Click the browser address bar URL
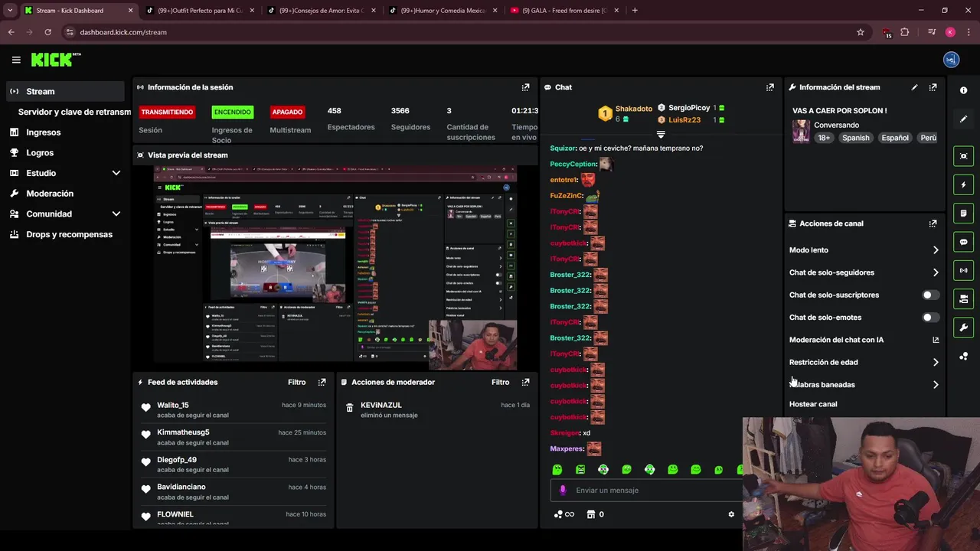The height and width of the screenshot is (551, 980). (123, 32)
